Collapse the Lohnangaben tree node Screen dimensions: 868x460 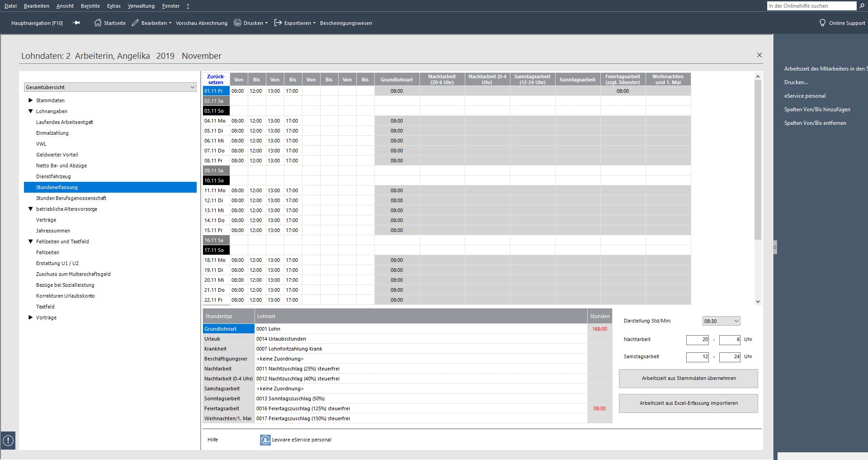click(31, 111)
